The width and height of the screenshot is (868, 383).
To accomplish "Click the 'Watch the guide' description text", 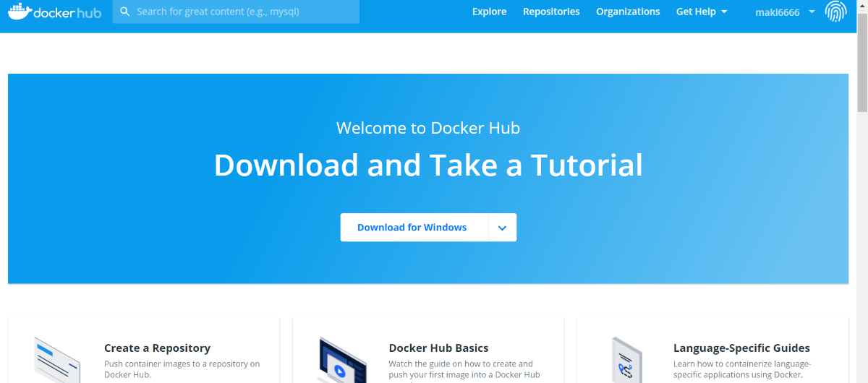I will point(464,369).
